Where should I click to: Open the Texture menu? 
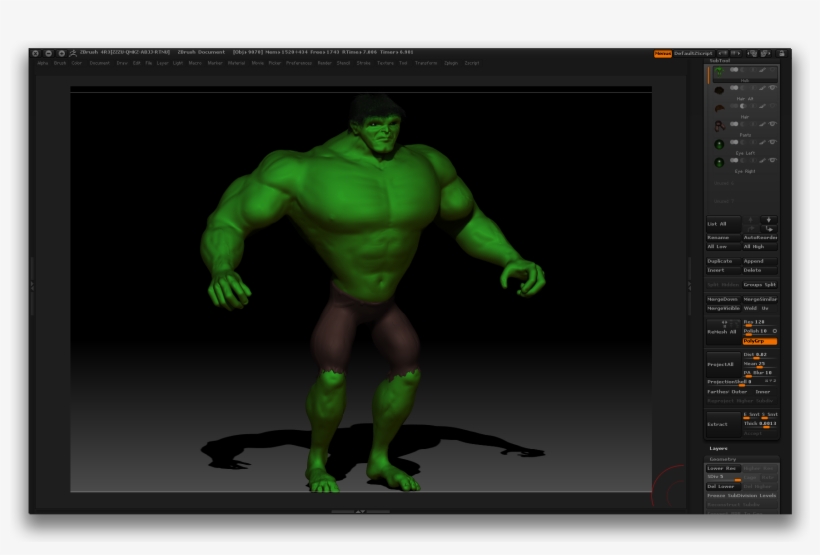click(x=385, y=63)
